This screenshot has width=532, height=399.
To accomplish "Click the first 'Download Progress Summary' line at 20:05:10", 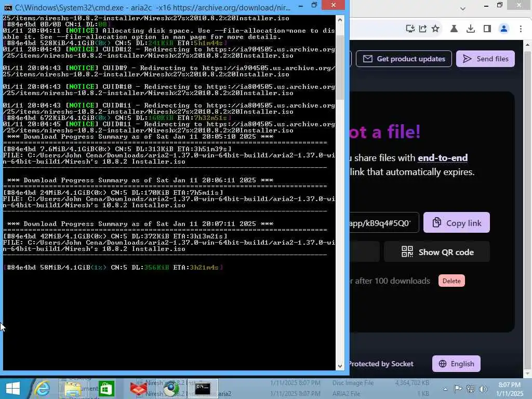I will pos(140,137).
